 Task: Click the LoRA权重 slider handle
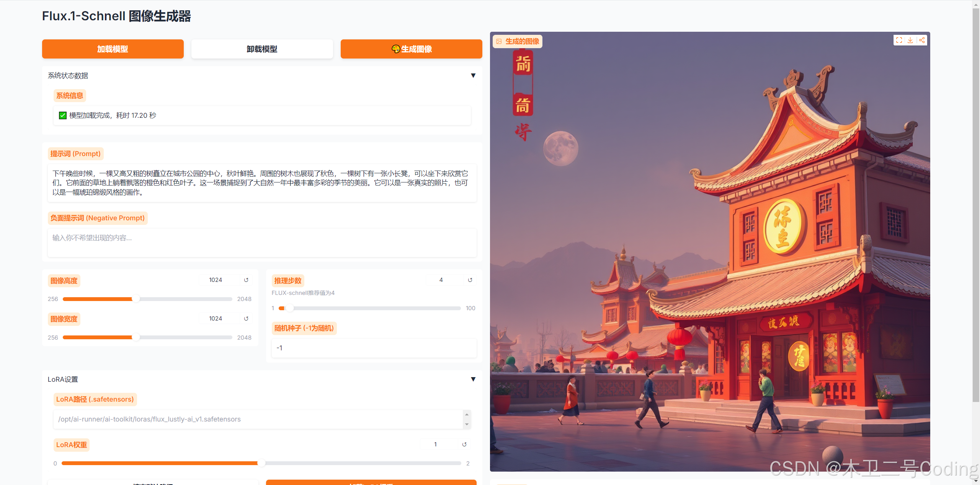point(261,463)
